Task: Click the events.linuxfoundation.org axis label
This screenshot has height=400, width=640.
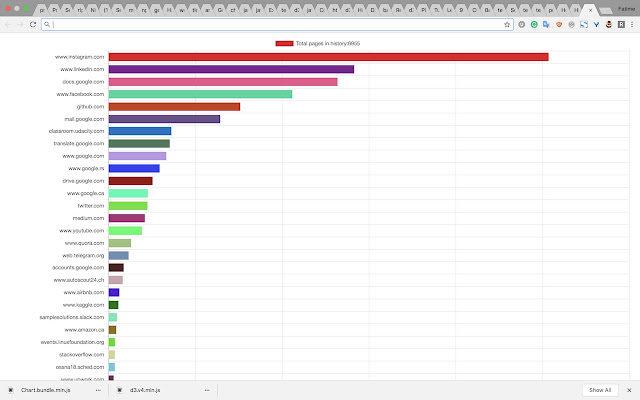Action: (72, 342)
